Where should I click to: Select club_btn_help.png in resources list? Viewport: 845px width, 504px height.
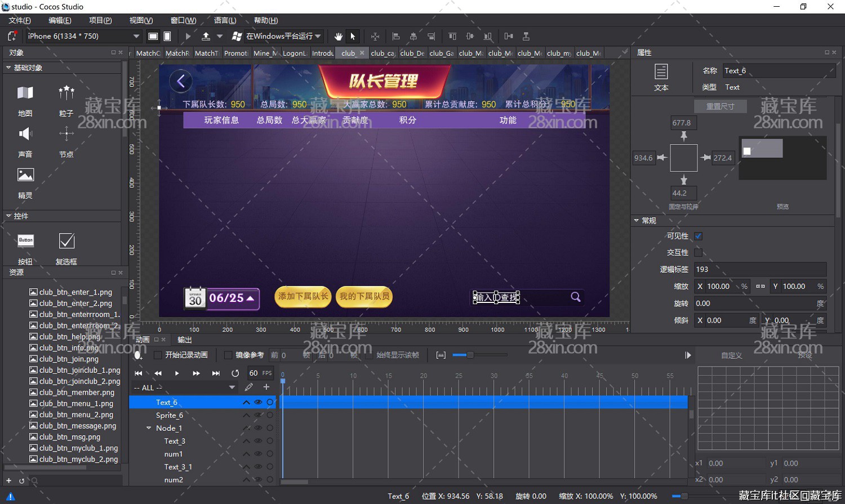(70, 337)
